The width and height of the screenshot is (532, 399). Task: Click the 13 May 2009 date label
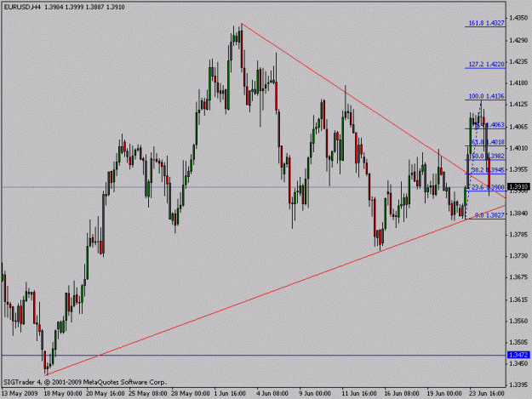tap(20, 394)
